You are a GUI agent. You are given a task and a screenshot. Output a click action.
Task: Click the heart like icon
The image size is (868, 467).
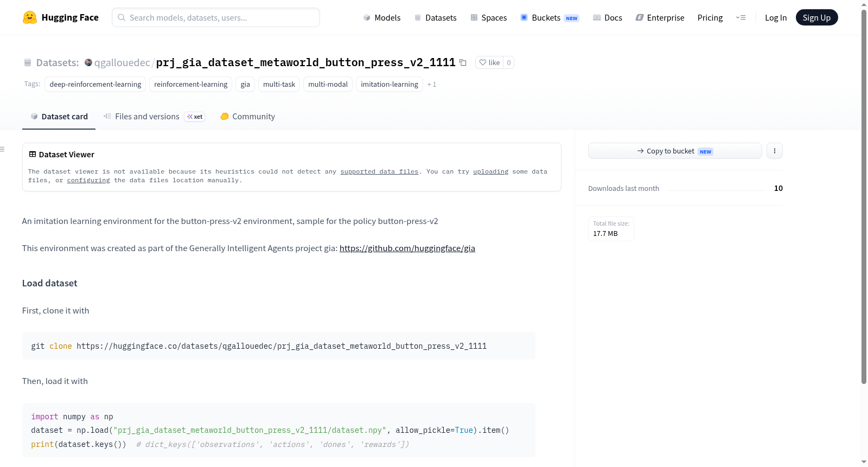coord(483,62)
